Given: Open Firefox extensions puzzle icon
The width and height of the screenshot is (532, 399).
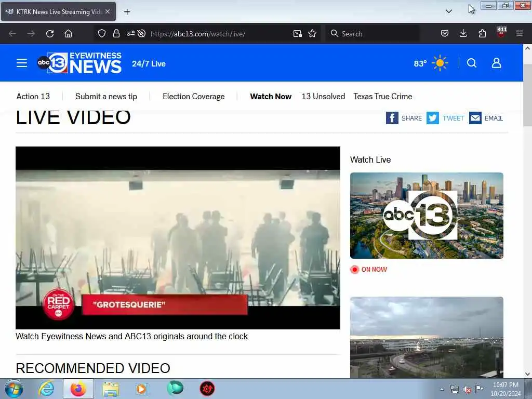Looking at the screenshot, I should click(x=482, y=34).
